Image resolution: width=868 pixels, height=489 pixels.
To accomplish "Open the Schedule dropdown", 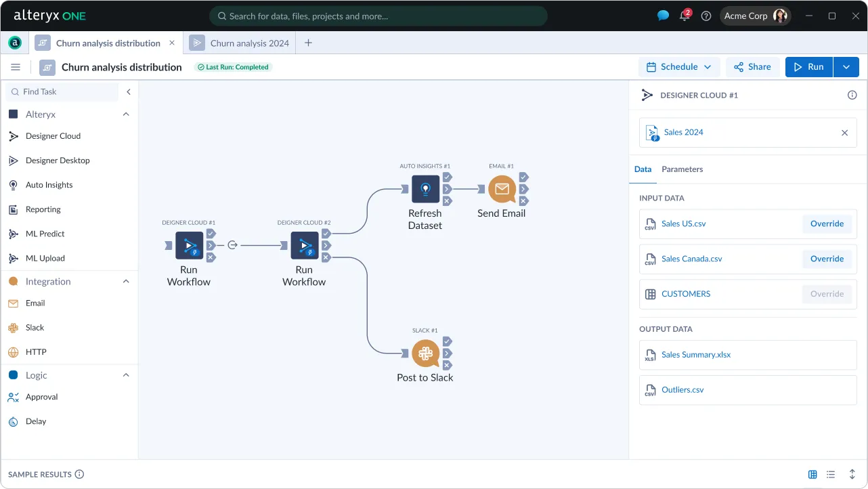I will pyautogui.click(x=679, y=67).
